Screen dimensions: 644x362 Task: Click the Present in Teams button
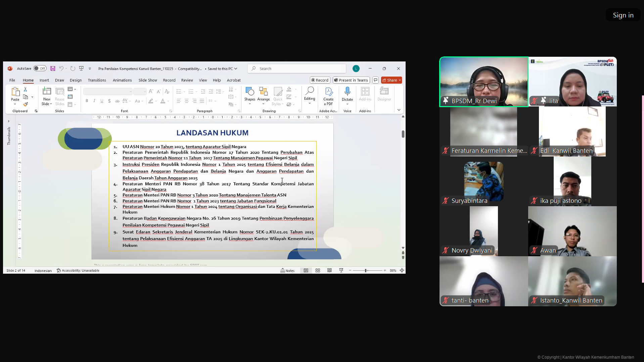point(351,80)
